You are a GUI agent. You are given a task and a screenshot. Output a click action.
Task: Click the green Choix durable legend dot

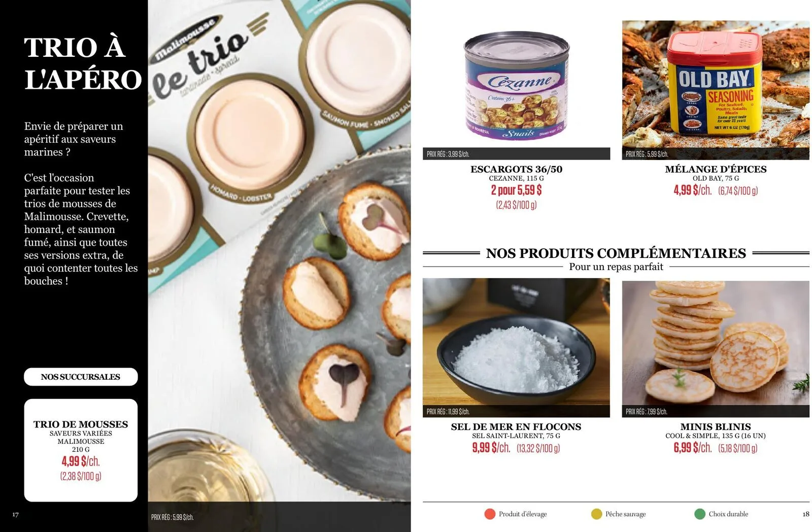[x=700, y=514]
